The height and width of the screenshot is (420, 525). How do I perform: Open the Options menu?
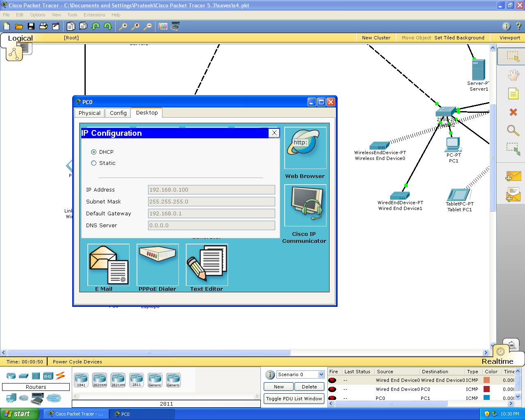pos(38,15)
